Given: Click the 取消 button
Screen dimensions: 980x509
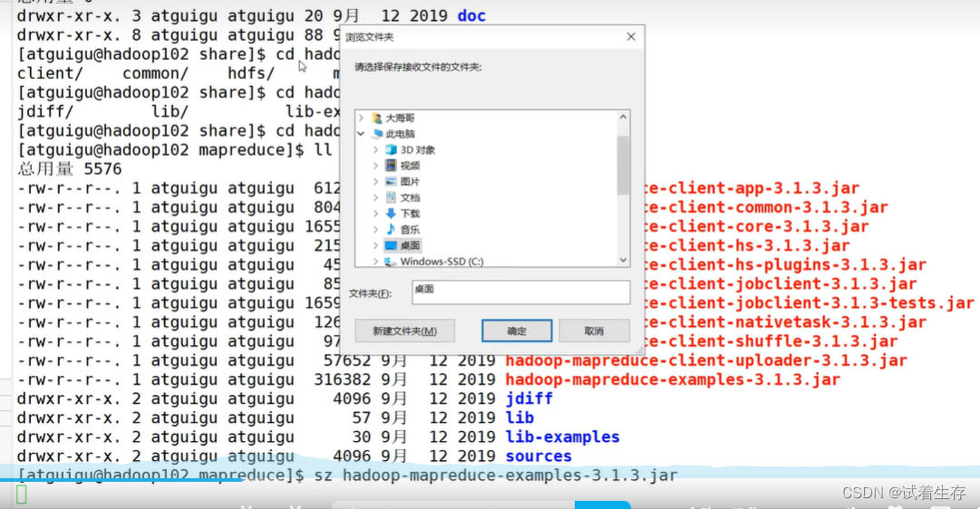Looking at the screenshot, I should point(594,331).
